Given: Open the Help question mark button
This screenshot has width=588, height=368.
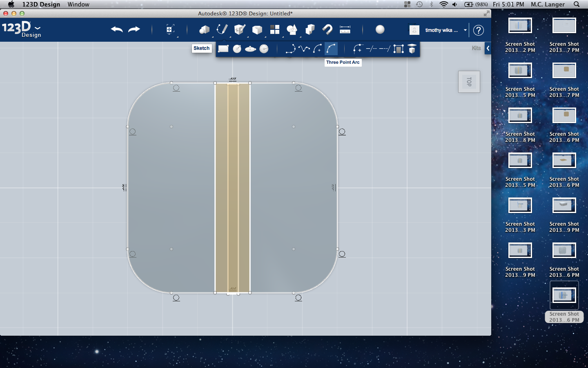Looking at the screenshot, I should tap(478, 30).
